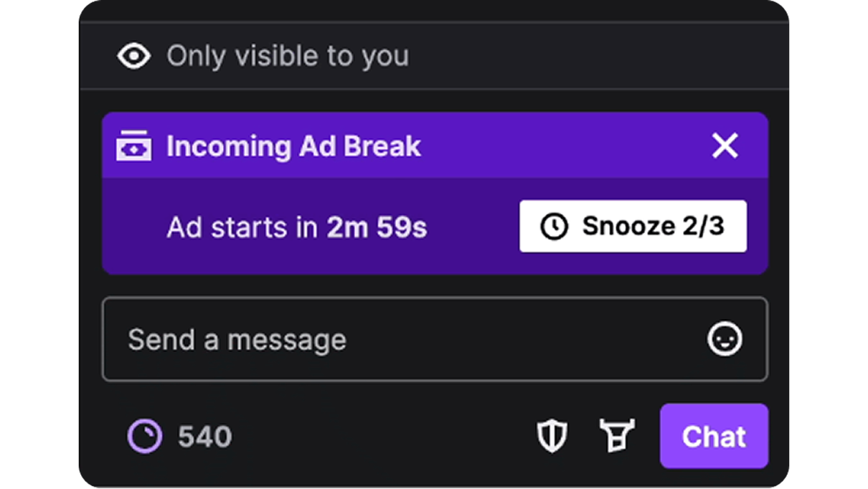Click the clock icon inside Snooze button
The height and width of the screenshot is (489, 868).
[x=554, y=227]
